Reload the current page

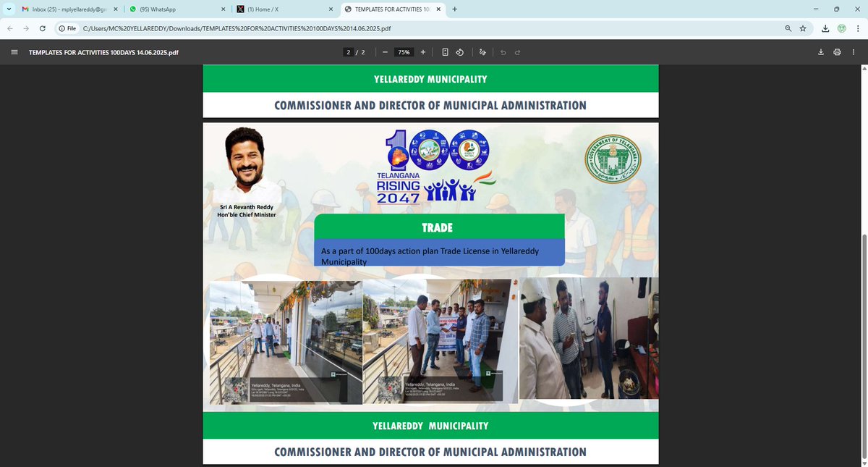43,28
